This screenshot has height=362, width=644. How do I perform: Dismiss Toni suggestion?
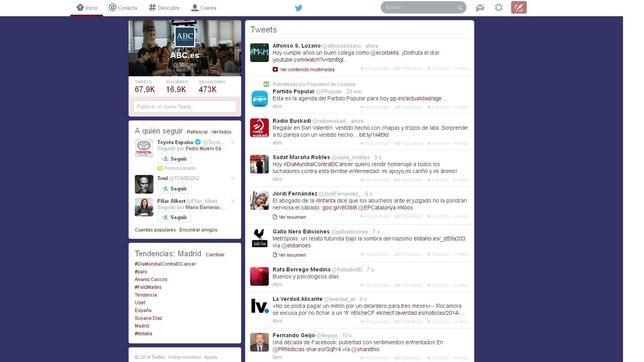pos(233,178)
